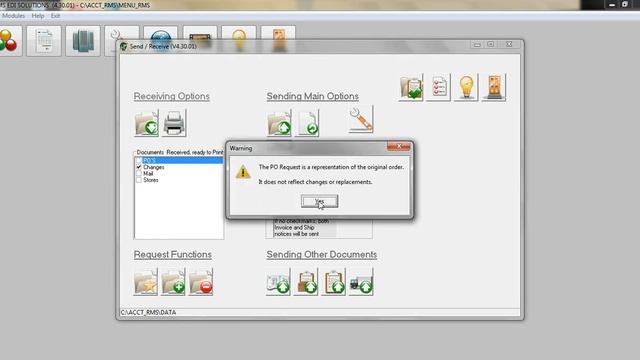Minimize the main application window
This screenshot has height=360, width=640.
(x=611, y=5)
